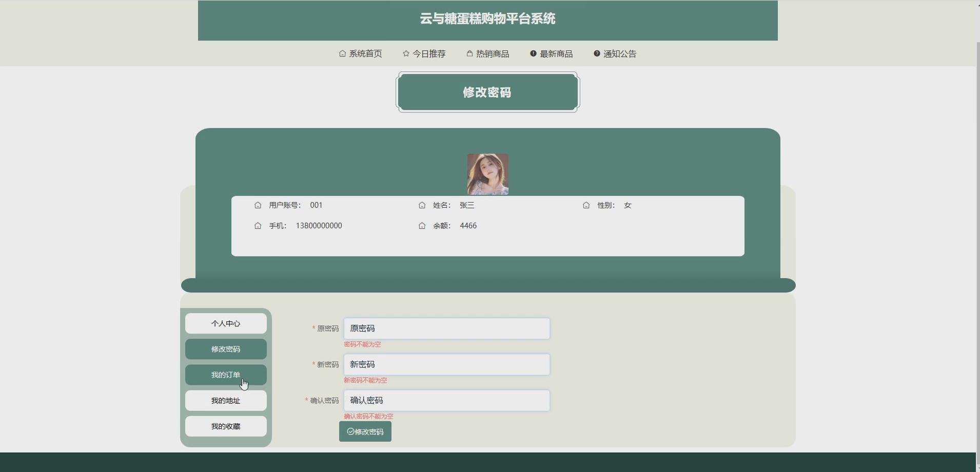Switch to 通知公告 in the navigation
The height and width of the screenshot is (472, 980).
(x=619, y=53)
